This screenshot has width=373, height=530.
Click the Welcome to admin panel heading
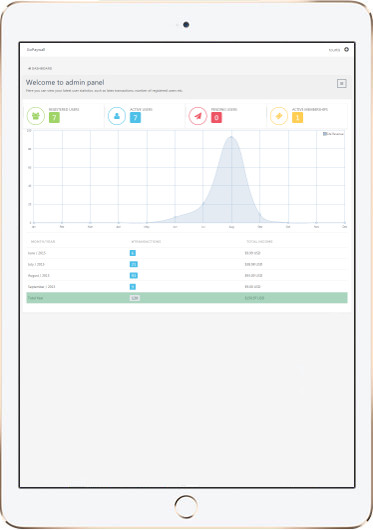tap(65, 82)
